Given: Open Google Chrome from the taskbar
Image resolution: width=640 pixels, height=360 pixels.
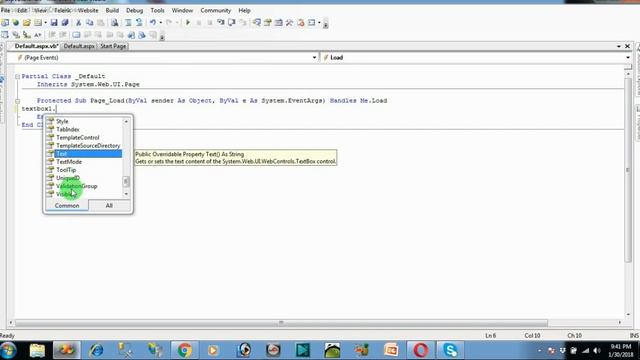Looking at the screenshot, I should pos(184,350).
